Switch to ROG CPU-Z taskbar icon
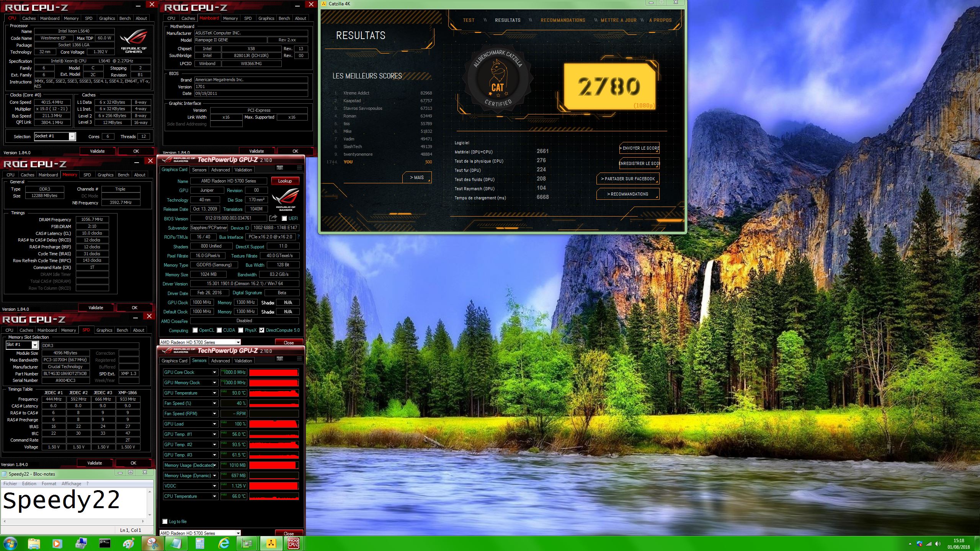The image size is (980, 551). (x=294, y=543)
